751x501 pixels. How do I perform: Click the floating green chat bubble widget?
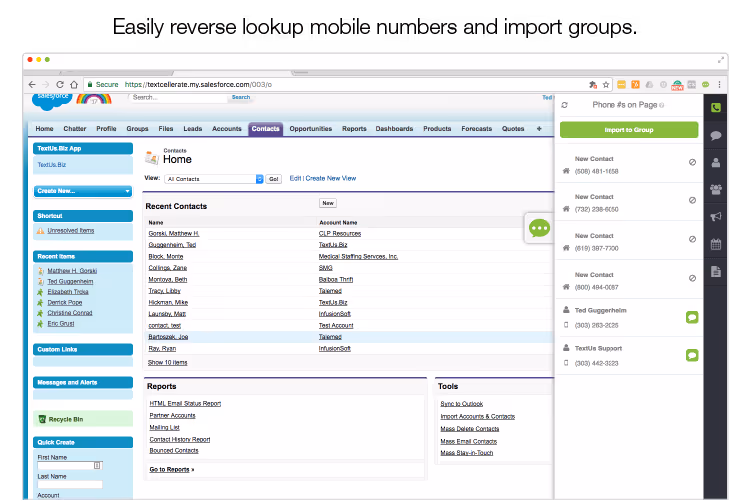coord(539,228)
